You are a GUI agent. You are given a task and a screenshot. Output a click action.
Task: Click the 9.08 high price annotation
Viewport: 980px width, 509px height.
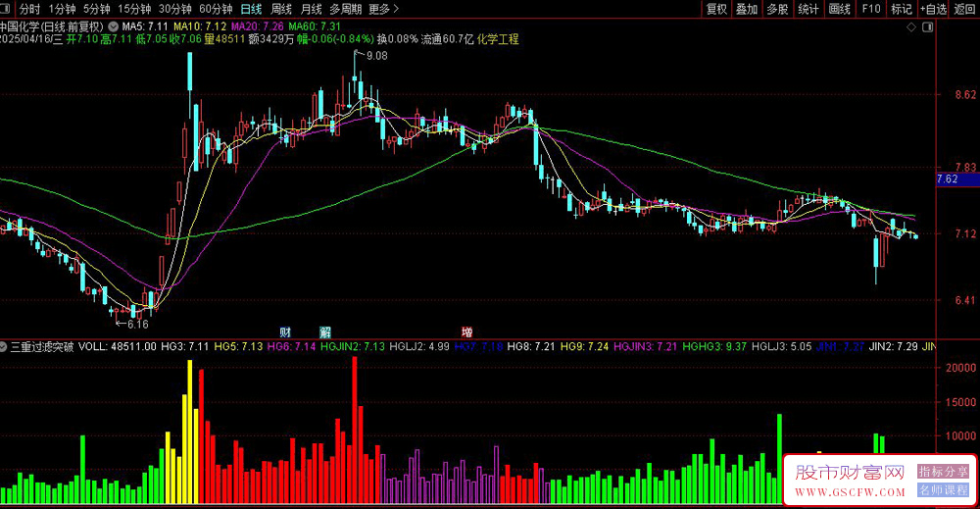tap(377, 56)
